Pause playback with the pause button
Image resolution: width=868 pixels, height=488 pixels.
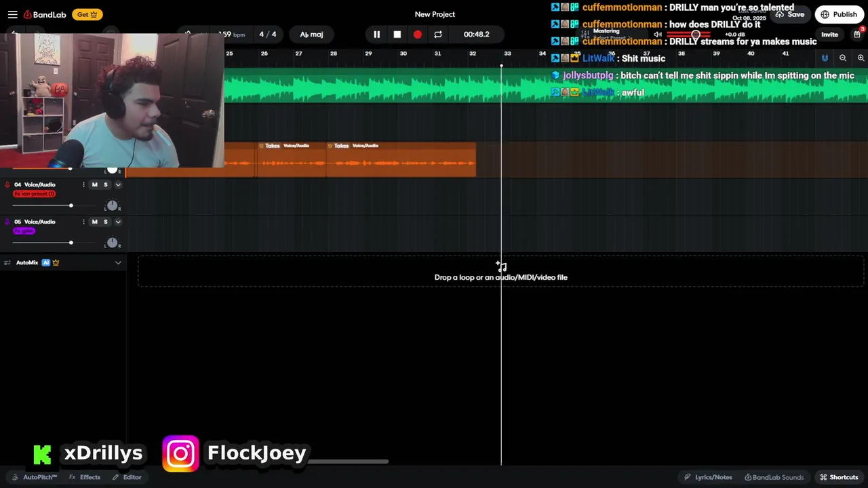pos(377,35)
